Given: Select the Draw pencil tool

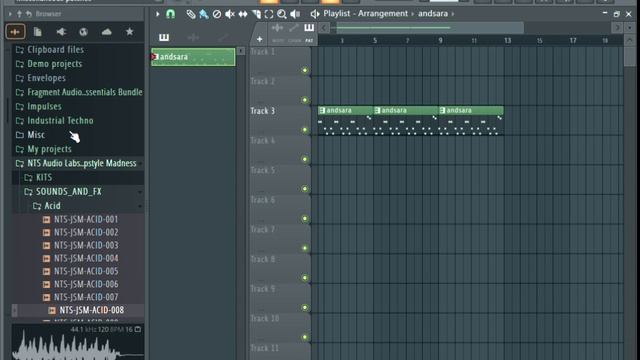Looking at the screenshot, I should [x=191, y=14].
